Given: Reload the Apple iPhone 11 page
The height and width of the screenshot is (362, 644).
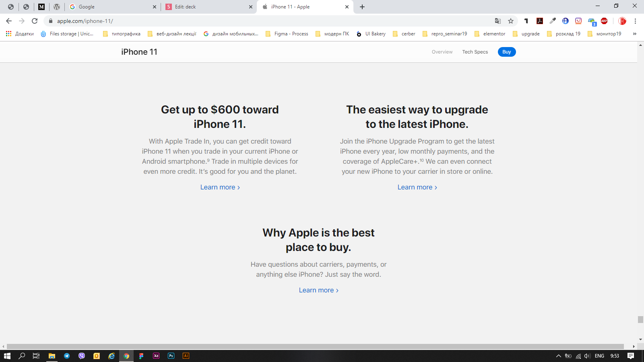Looking at the screenshot, I should 35,21.
